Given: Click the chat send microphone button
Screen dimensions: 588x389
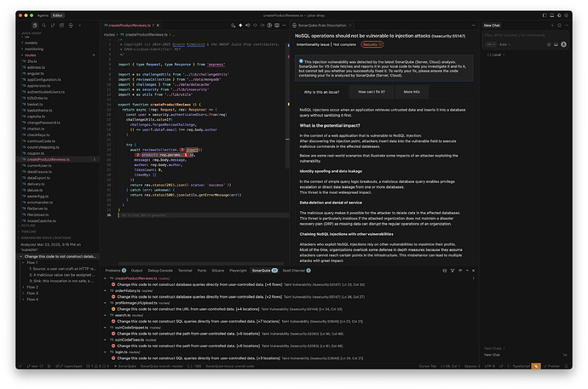Looking at the screenshot, I should click(x=563, y=44).
